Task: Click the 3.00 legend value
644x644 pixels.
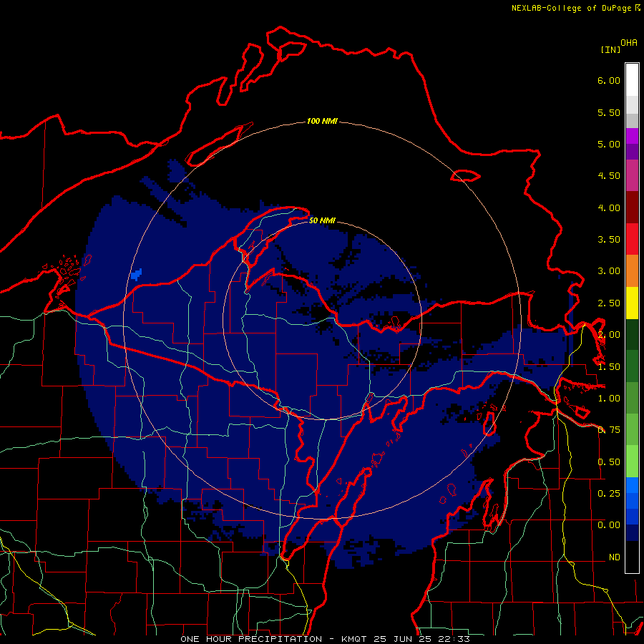Action: (x=609, y=271)
